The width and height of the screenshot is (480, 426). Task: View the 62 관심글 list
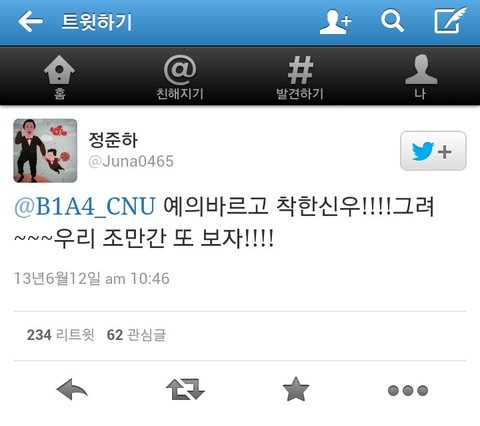(x=136, y=335)
